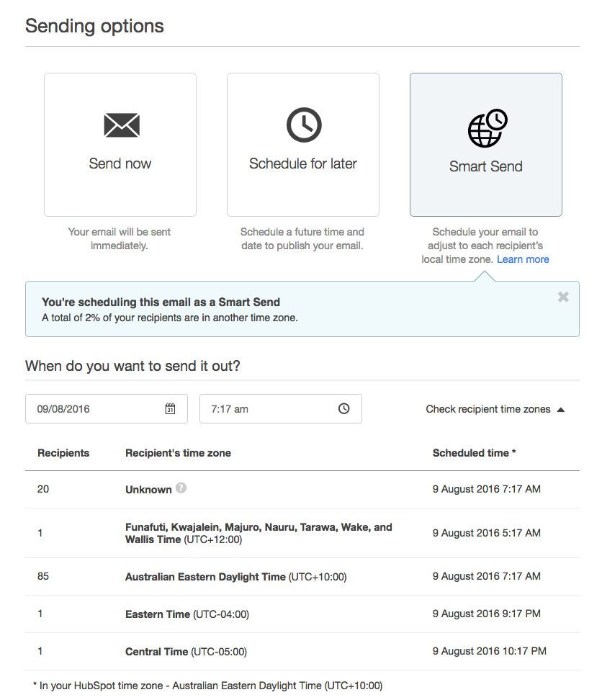
Task: Select the Send now option card
Action: 120,145
